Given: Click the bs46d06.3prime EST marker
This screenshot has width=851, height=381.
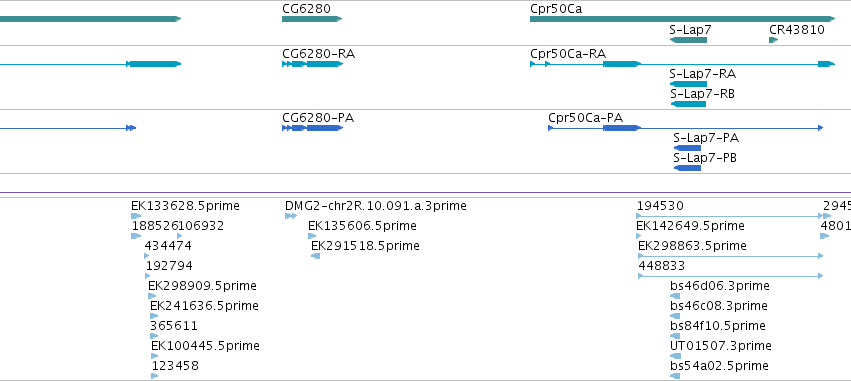Looking at the screenshot, I should click(675, 296).
